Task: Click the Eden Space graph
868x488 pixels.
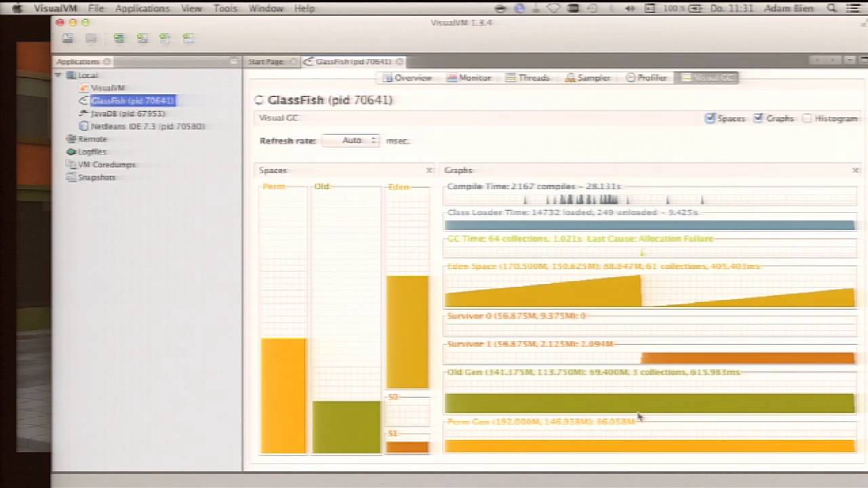Action: (x=650, y=290)
